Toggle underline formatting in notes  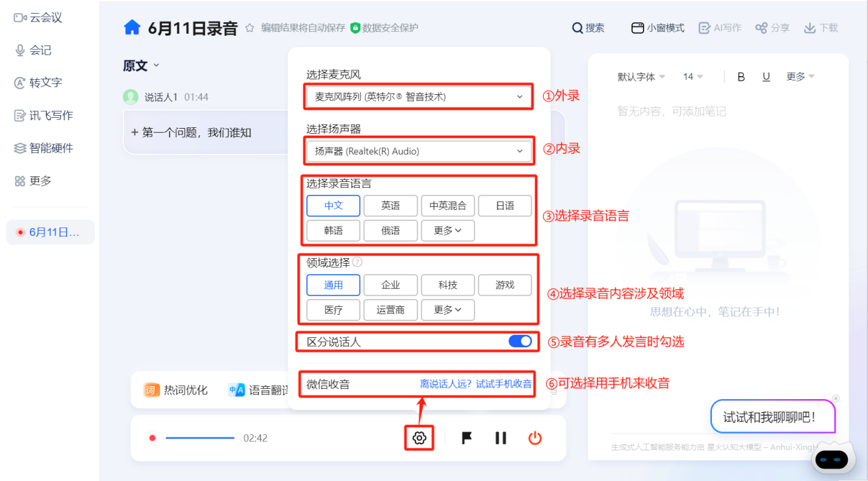pos(766,77)
